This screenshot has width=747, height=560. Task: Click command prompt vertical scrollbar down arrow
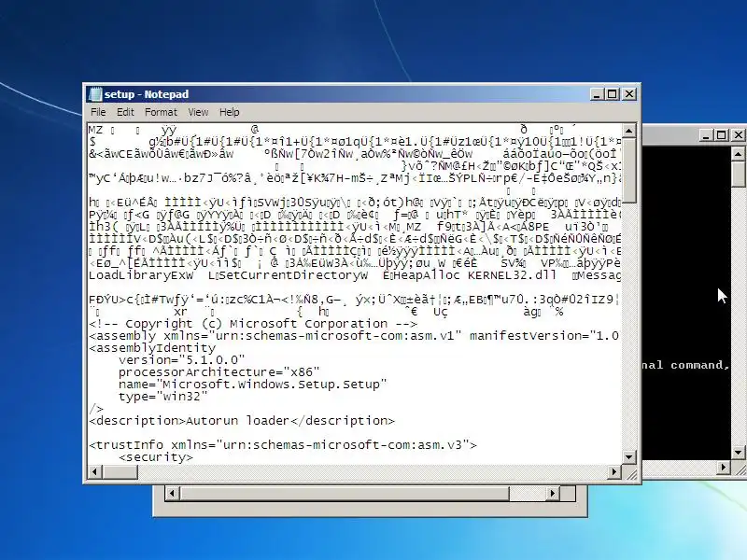pyautogui.click(x=738, y=453)
